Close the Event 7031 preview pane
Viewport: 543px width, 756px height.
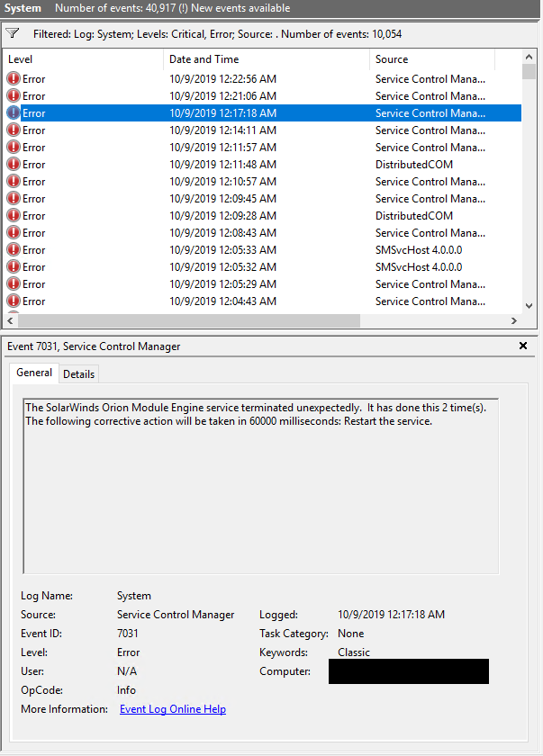(523, 346)
